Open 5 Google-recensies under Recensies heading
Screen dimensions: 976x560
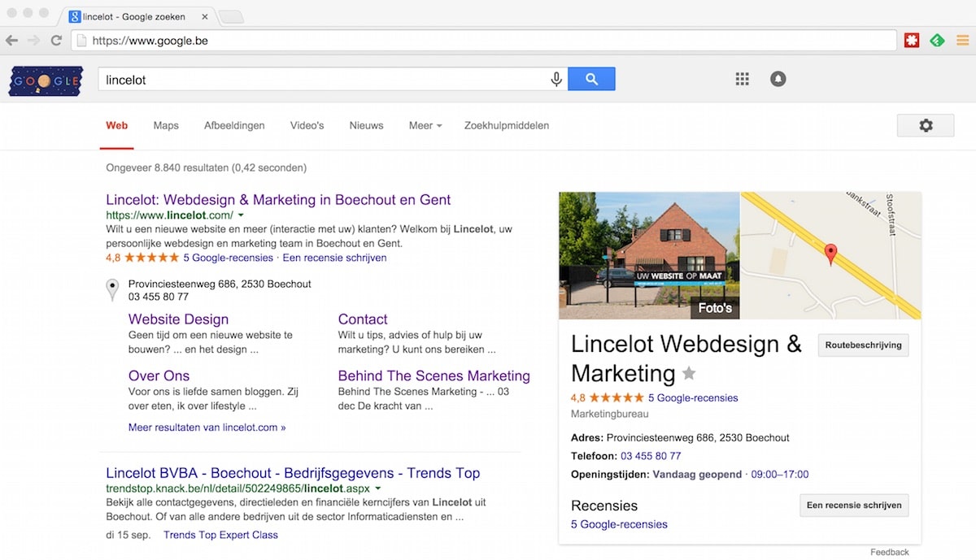coord(619,524)
